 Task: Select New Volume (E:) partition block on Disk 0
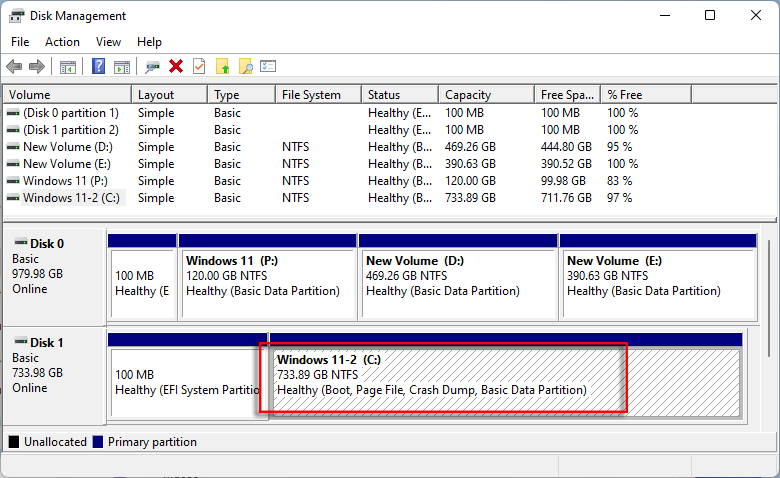[657, 283]
